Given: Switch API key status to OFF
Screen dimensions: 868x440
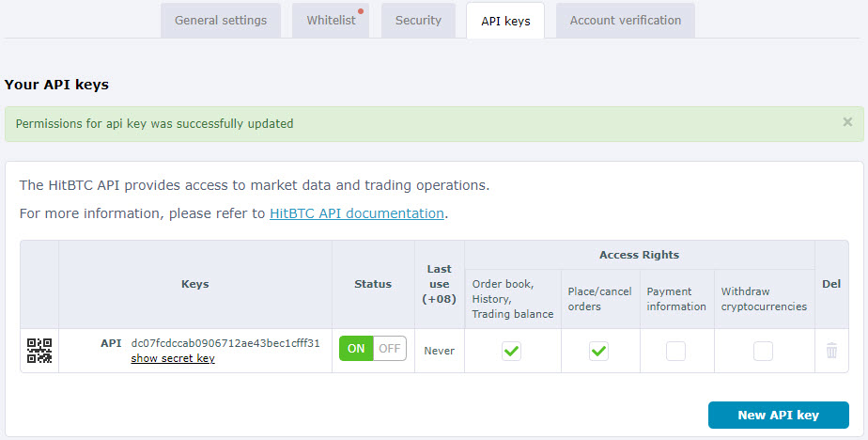Looking at the screenshot, I should click(390, 349).
